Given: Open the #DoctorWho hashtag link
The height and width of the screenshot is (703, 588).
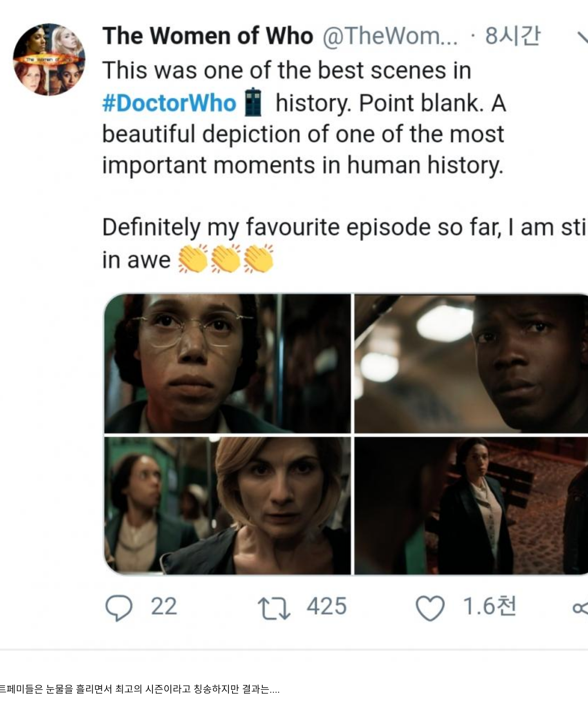Looking at the screenshot, I should click(169, 103).
